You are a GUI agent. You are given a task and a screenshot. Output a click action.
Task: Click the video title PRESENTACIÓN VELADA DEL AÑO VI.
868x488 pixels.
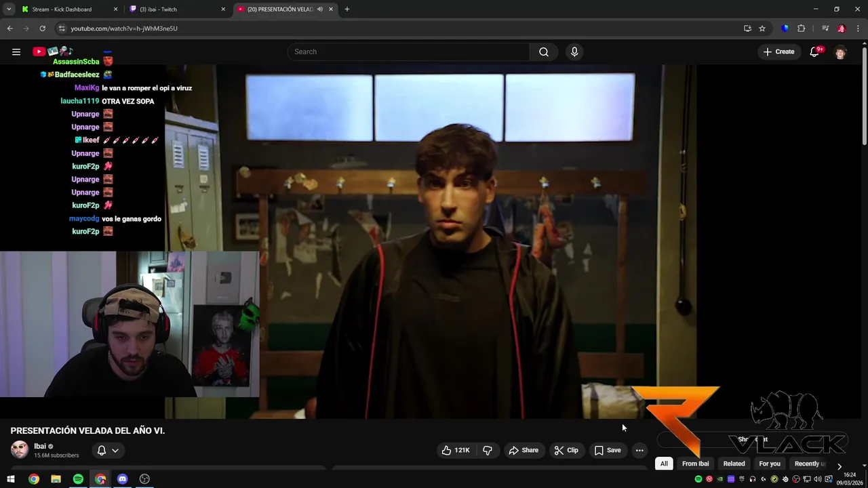point(87,430)
